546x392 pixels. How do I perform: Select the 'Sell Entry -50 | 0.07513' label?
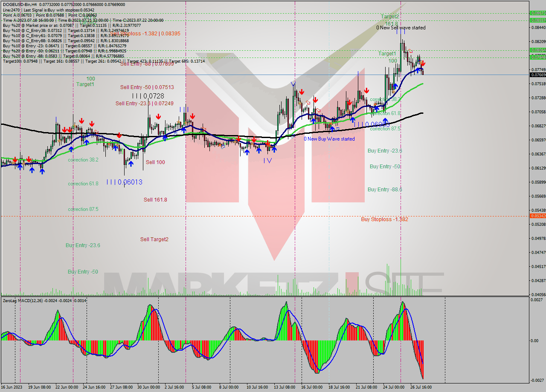[x=147, y=87]
